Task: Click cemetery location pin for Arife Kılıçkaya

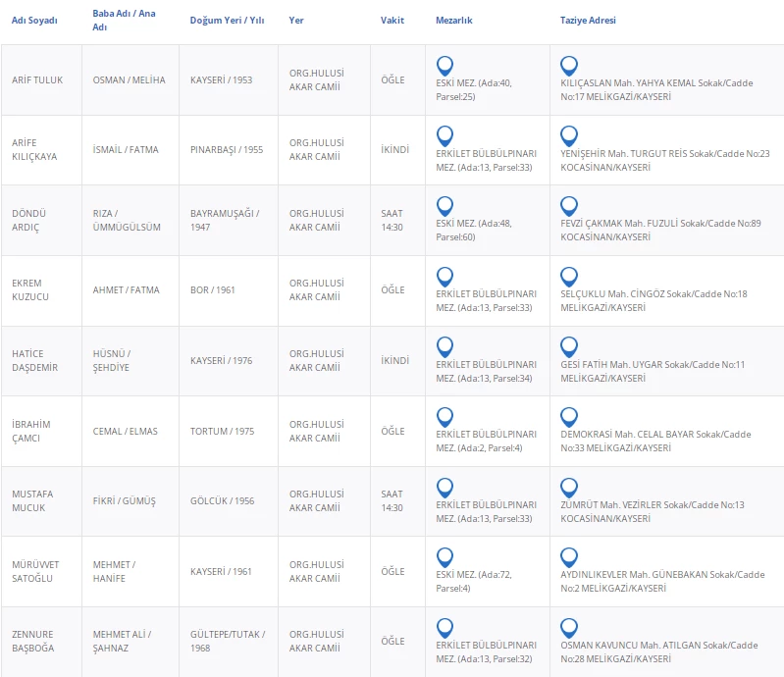Action: click(x=444, y=136)
